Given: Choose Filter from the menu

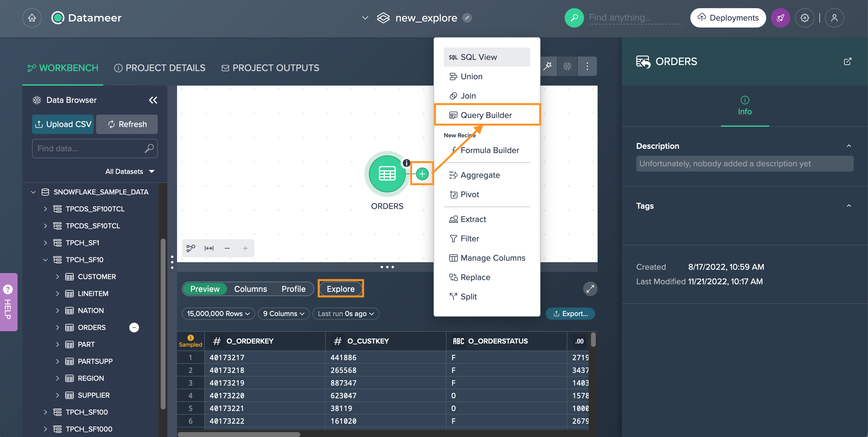Looking at the screenshot, I should [487, 239].
